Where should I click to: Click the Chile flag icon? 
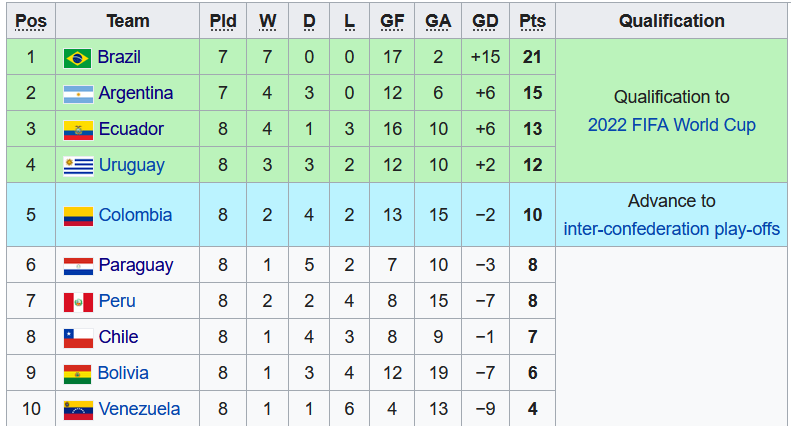point(78,338)
